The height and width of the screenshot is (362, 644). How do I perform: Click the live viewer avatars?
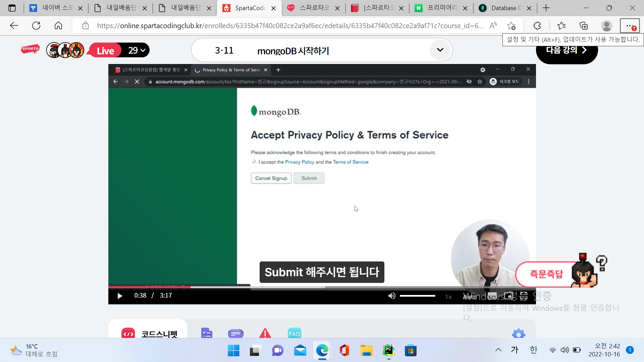tap(65, 50)
